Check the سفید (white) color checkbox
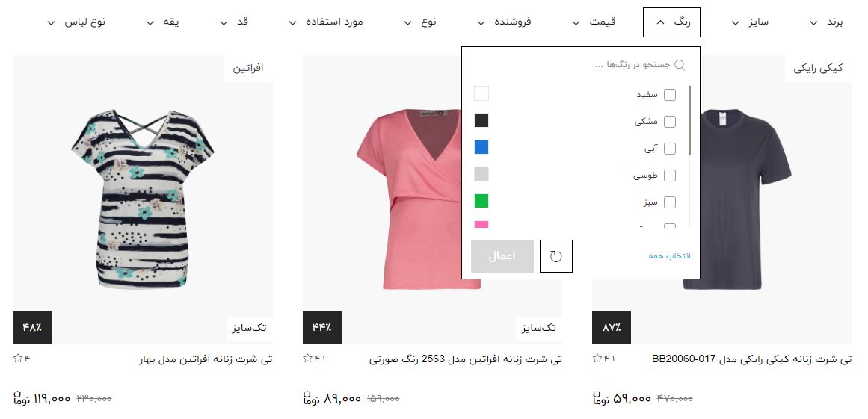The height and width of the screenshot is (419, 868). (670, 95)
